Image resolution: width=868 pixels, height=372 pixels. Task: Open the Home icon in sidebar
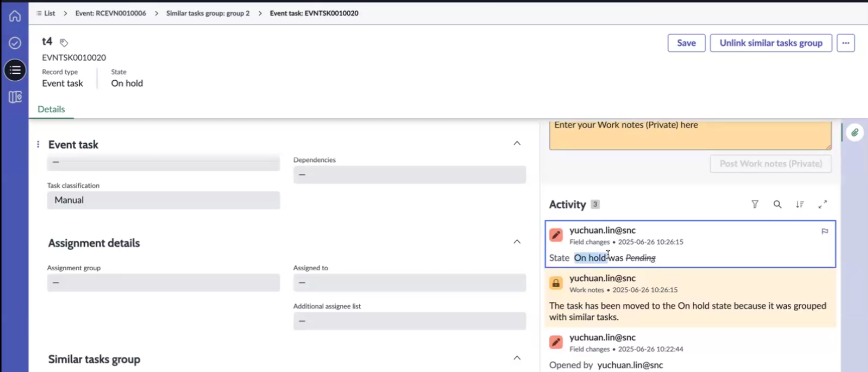pos(15,16)
